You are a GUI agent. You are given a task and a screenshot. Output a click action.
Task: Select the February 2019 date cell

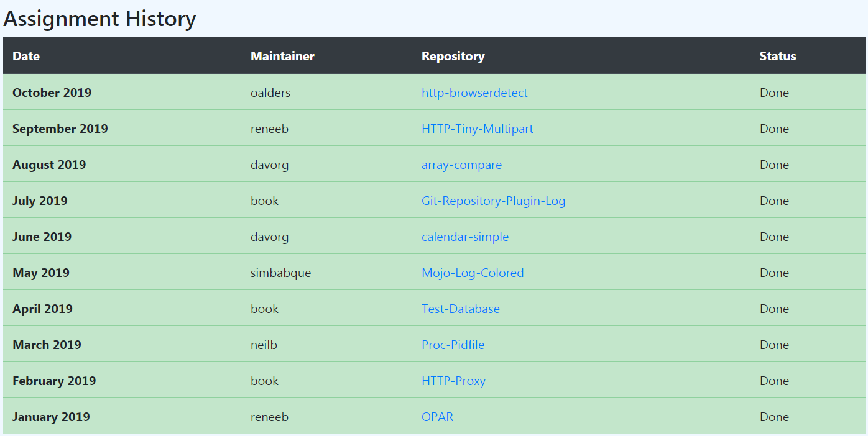(x=54, y=381)
